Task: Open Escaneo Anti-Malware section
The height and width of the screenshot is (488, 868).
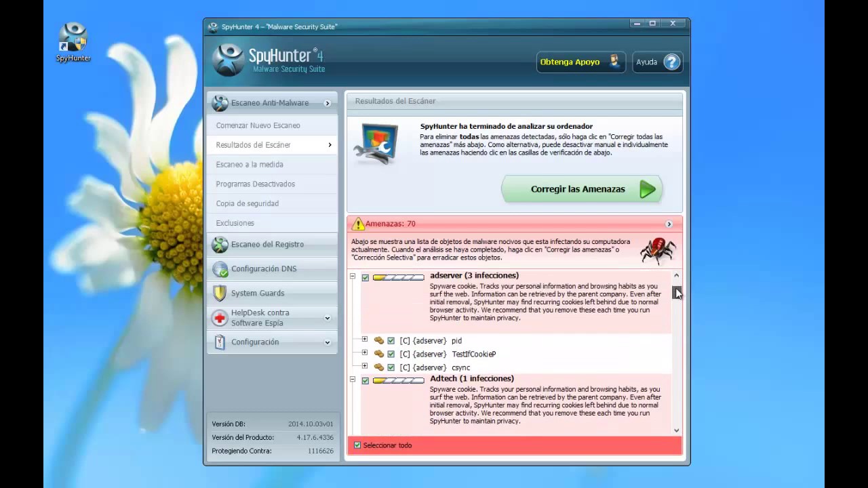Action: (272, 103)
